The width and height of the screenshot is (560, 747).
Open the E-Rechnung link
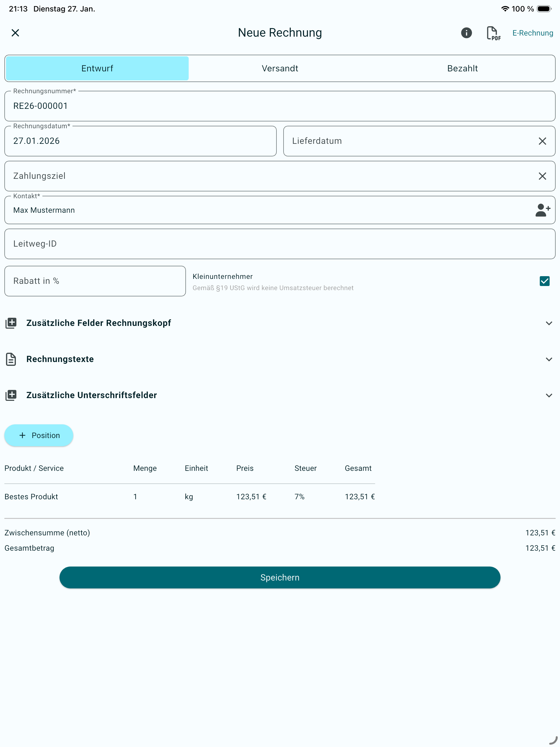click(533, 33)
